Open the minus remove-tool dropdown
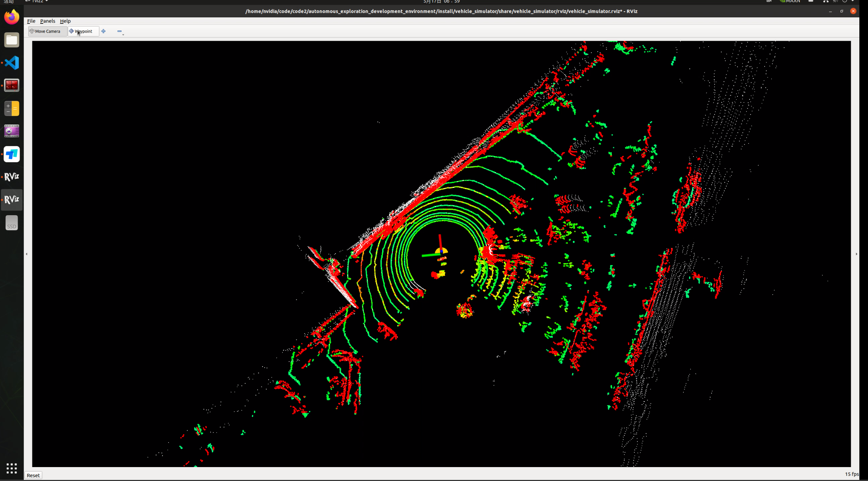The height and width of the screenshot is (481, 868). point(120,31)
